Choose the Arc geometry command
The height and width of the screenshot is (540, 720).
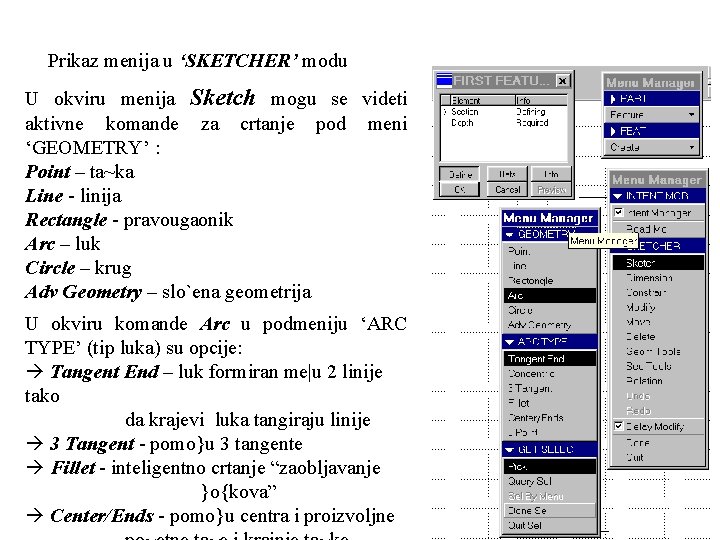550,295
